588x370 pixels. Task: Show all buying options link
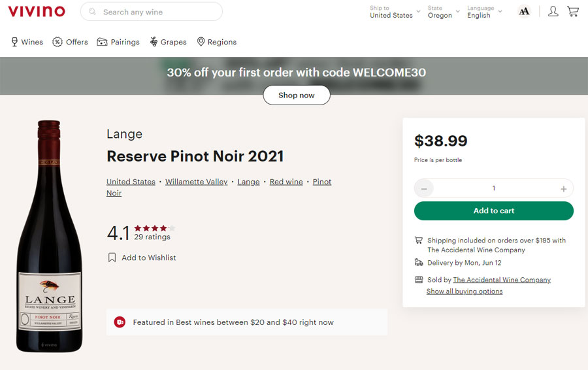465,291
